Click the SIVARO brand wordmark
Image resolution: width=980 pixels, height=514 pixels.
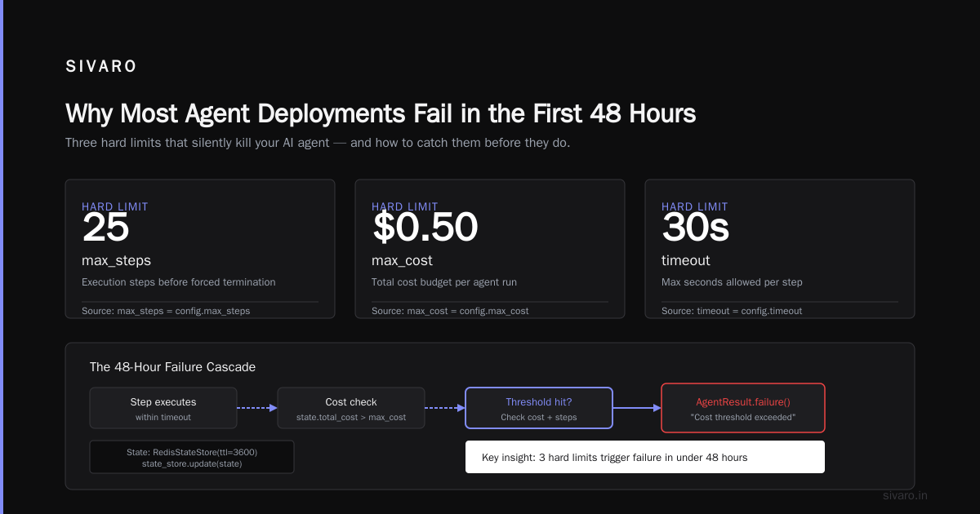(101, 67)
